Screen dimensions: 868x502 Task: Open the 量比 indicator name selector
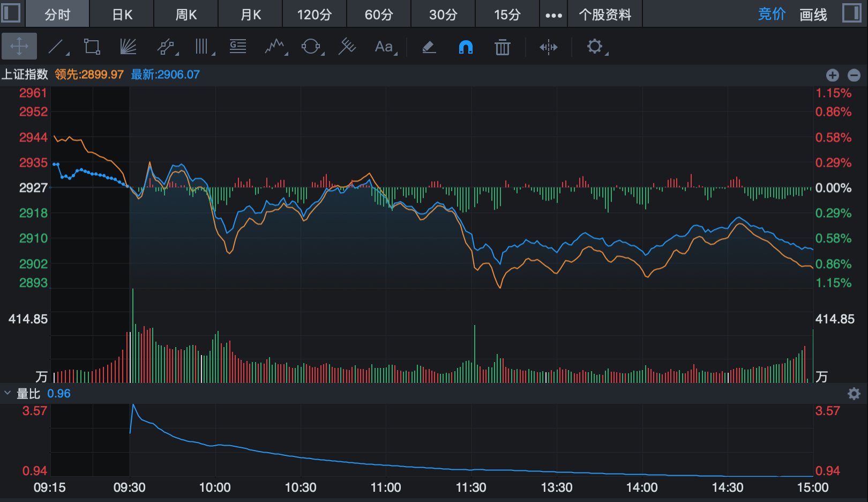28,394
